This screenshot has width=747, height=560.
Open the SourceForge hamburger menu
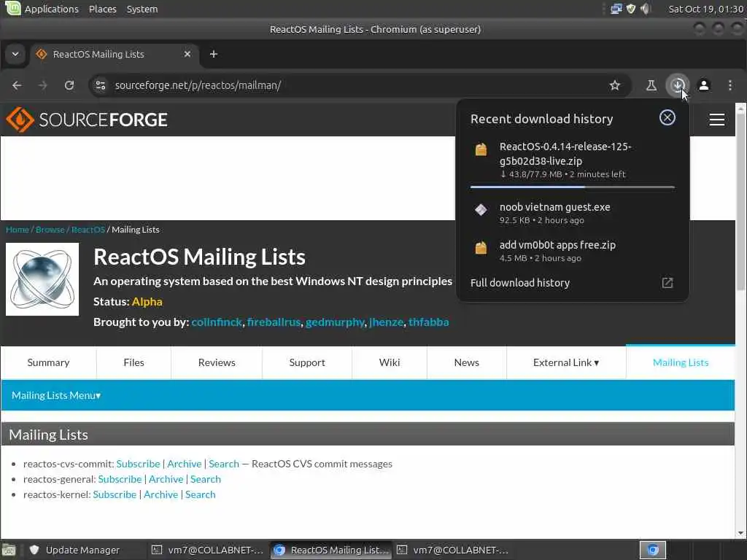point(716,120)
